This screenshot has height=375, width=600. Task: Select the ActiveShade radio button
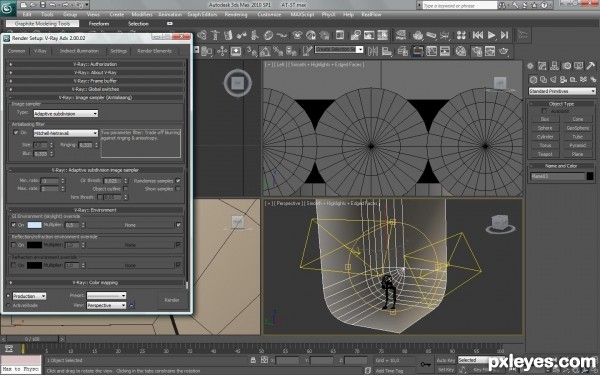coord(8,305)
